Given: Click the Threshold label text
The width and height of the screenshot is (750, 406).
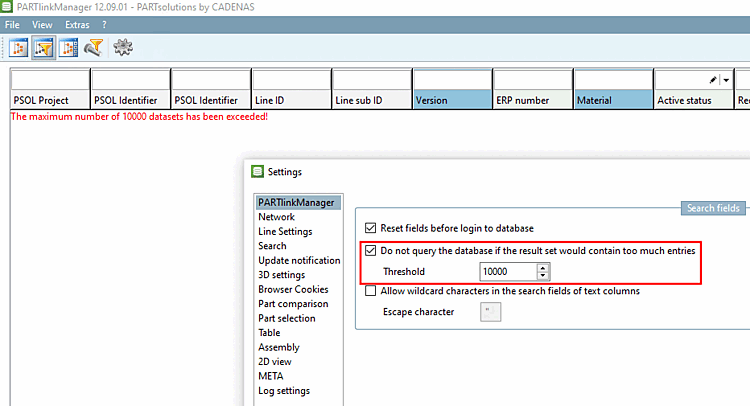Looking at the screenshot, I should click(404, 272).
